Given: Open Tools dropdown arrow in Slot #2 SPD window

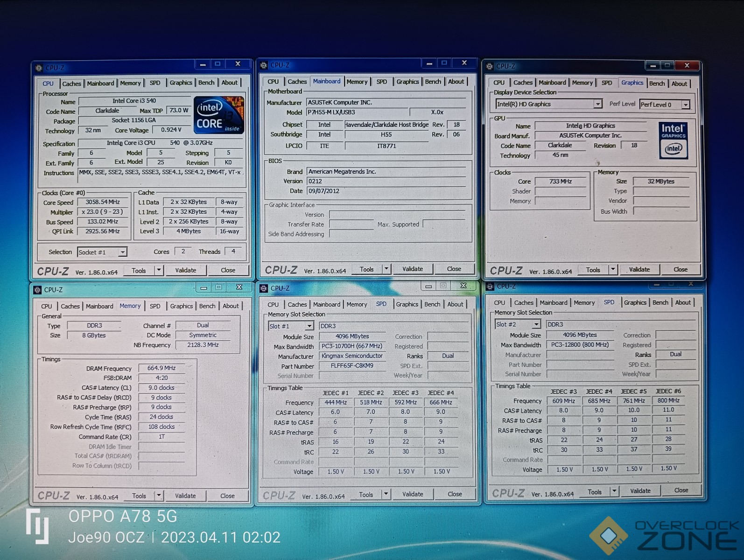Looking at the screenshot, I should [x=614, y=491].
